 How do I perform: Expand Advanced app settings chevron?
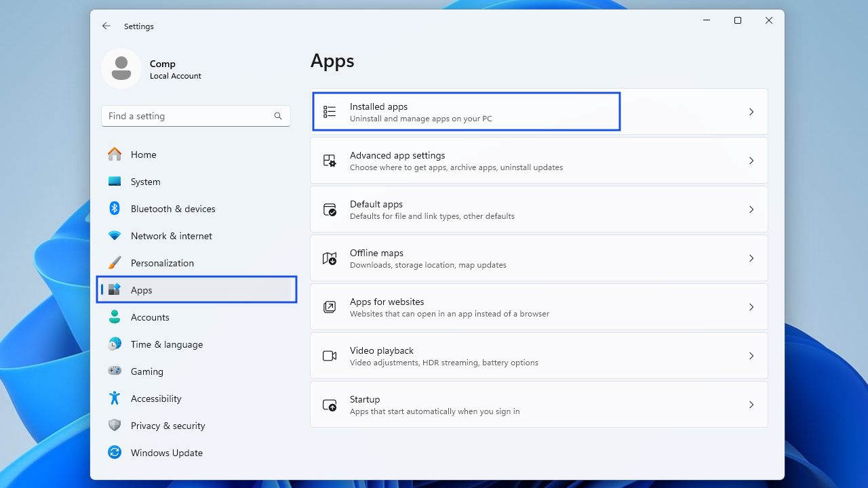751,161
